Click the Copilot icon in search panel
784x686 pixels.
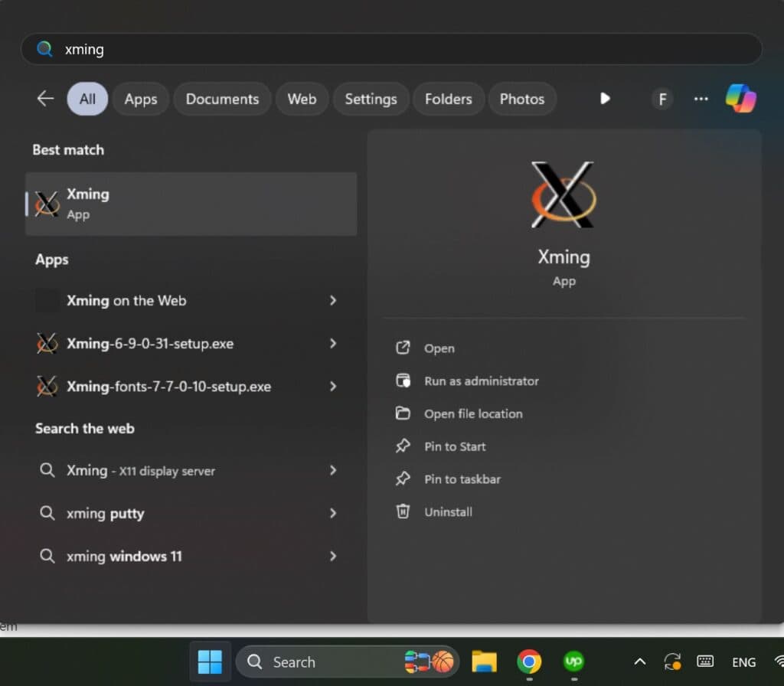740,99
